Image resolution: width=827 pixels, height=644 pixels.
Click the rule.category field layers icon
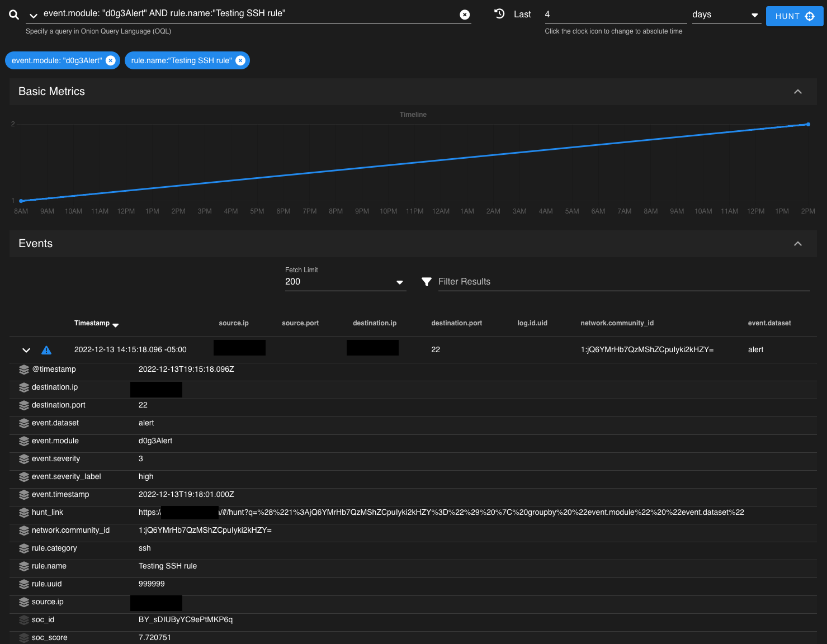[24, 548]
